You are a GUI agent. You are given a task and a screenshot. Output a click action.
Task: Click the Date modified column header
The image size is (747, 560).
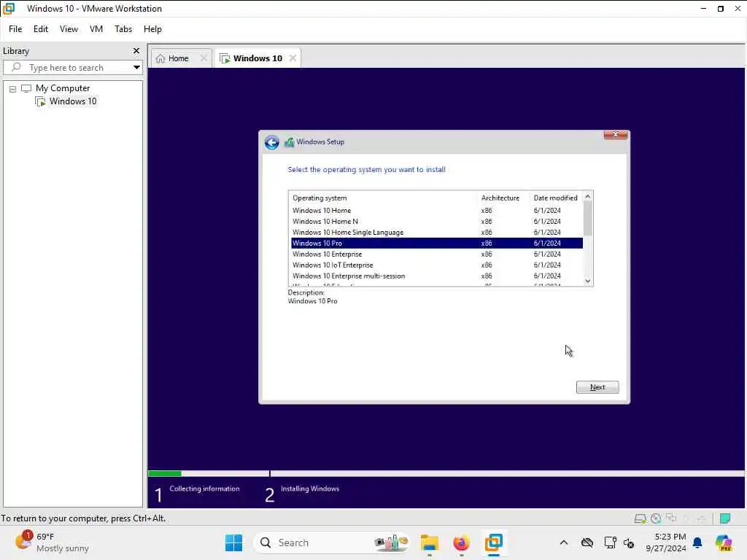click(x=556, y=198)
